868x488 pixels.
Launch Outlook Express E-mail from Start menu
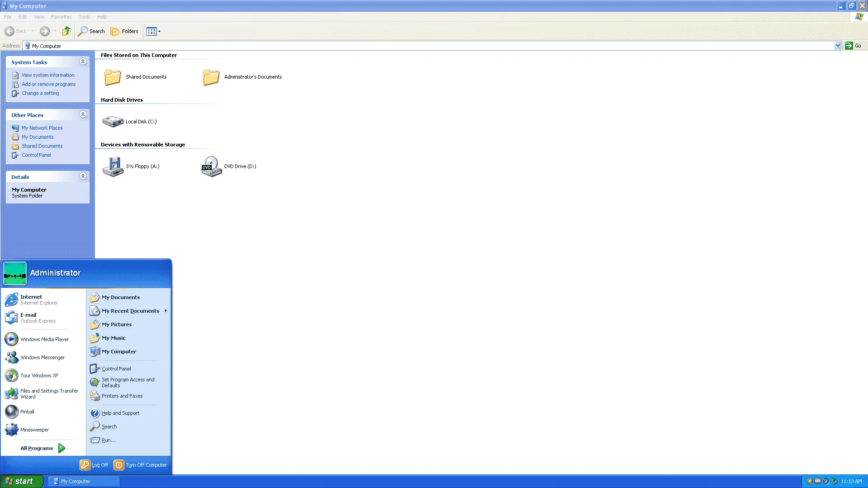point(43,318)
